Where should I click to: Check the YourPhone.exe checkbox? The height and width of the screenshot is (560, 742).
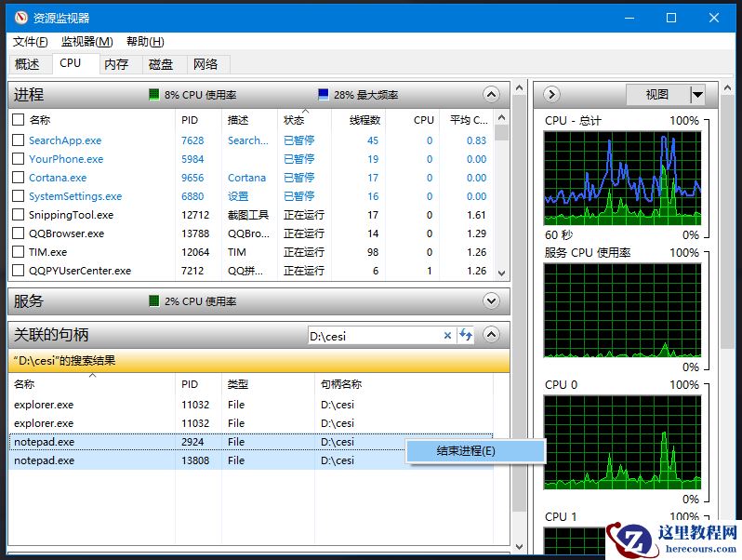[18, 158]
